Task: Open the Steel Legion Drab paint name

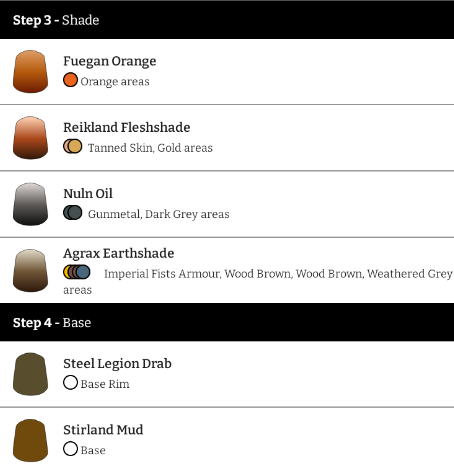Action: click(117, 364)
